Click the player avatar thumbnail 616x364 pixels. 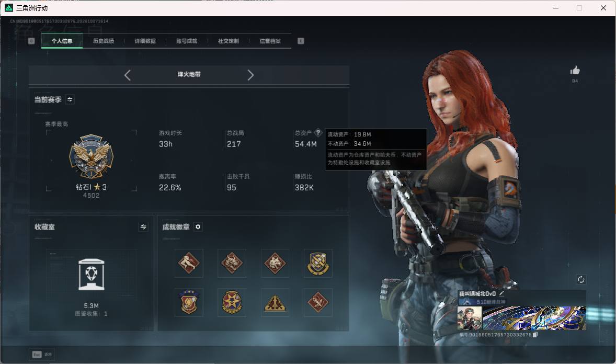[470, 318]
